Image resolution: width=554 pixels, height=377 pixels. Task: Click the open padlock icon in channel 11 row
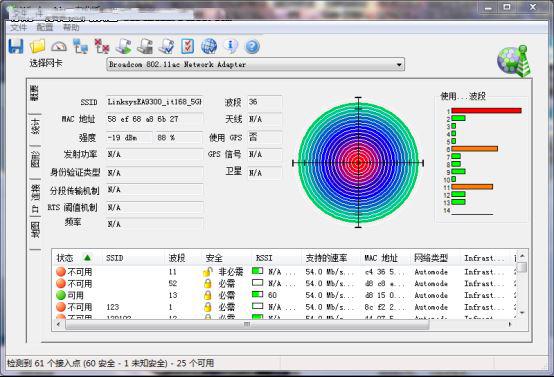coord(208,272)
